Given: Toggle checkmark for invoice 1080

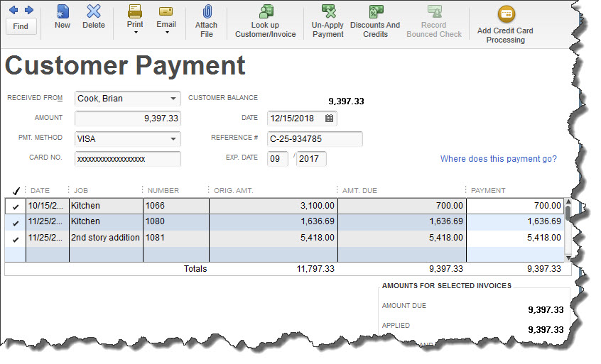Looking at the screenshot, I should pos(16,222).
